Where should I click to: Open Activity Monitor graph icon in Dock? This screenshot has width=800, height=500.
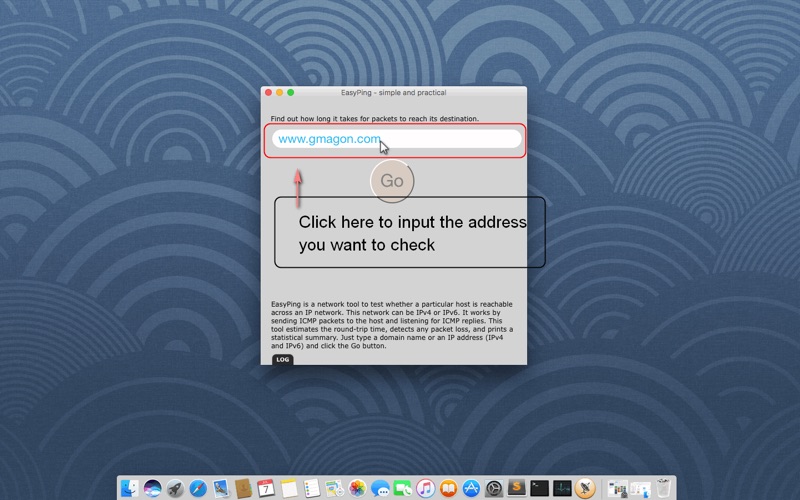click(562, 488)
